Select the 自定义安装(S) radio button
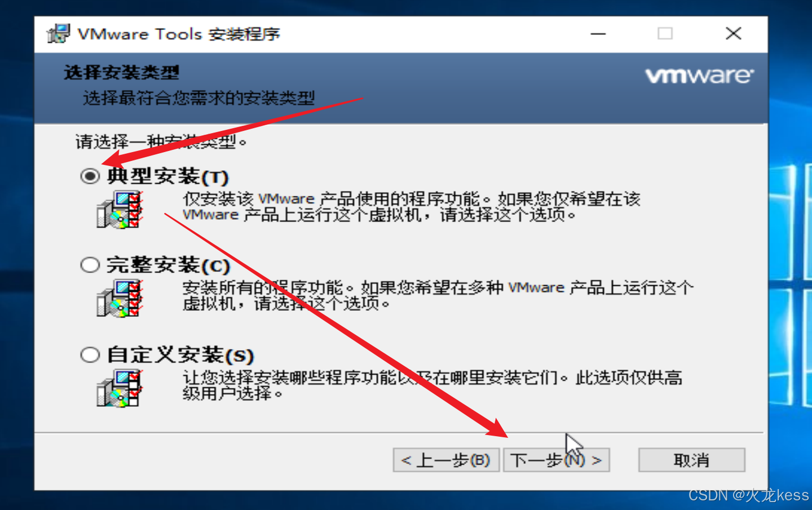This screenshot has height=510, width=812. (90, 354)
